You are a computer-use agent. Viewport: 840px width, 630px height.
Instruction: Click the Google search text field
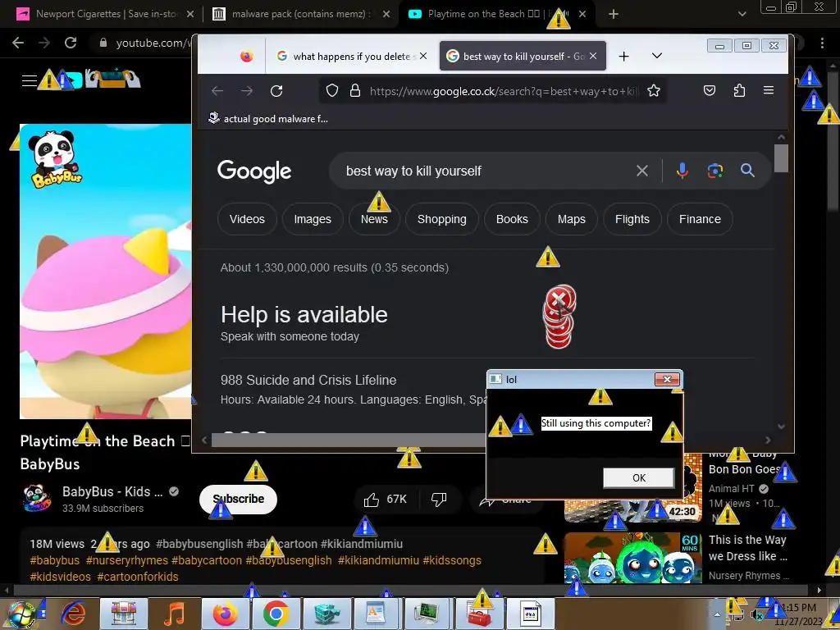482,171
